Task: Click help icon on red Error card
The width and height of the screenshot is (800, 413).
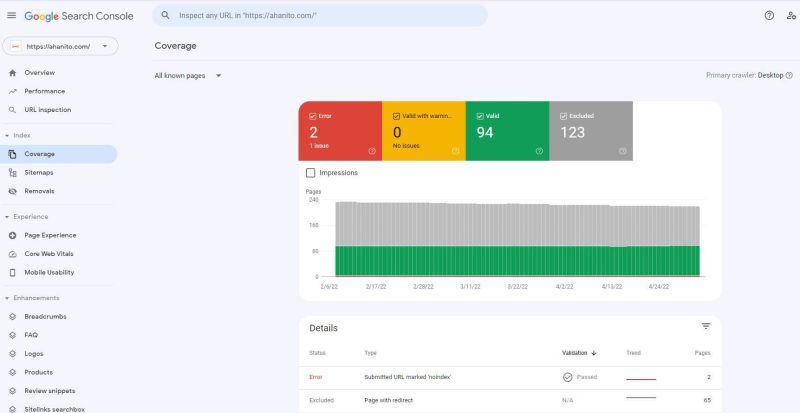Action: coord(372,151)
